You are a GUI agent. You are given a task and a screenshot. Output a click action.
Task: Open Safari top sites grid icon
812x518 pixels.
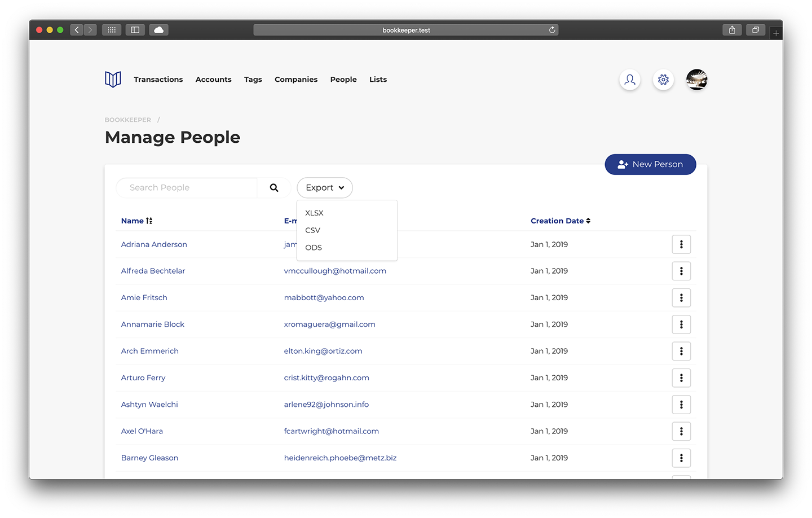[112, 30]
